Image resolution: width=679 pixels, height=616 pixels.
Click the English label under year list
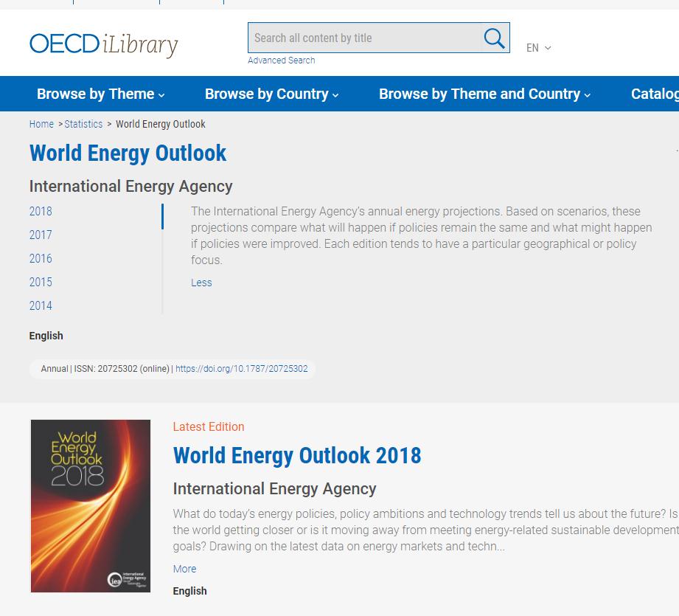(x=46, y=336)
